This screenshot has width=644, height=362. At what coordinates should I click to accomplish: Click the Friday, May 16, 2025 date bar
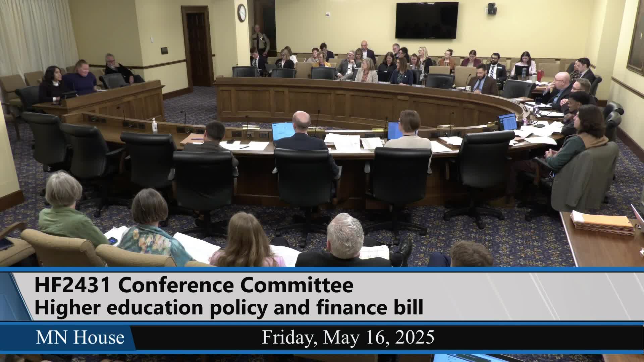tap(348, 337)
